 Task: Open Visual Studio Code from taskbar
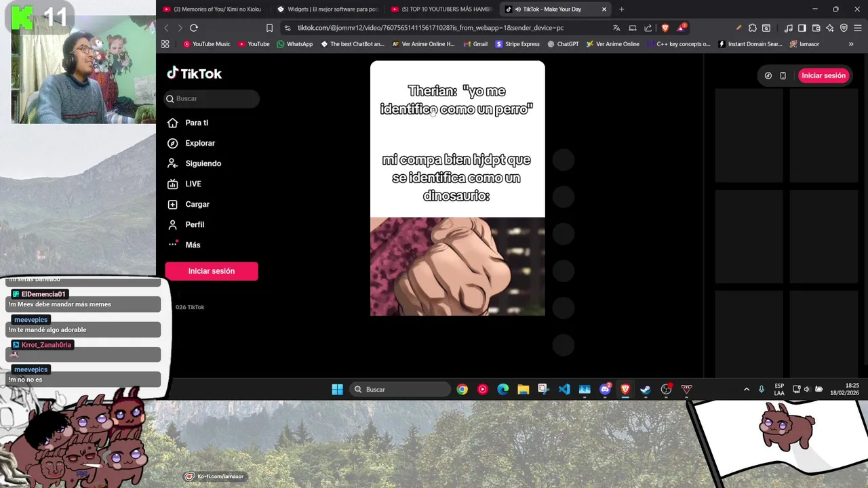click(564, 389)
